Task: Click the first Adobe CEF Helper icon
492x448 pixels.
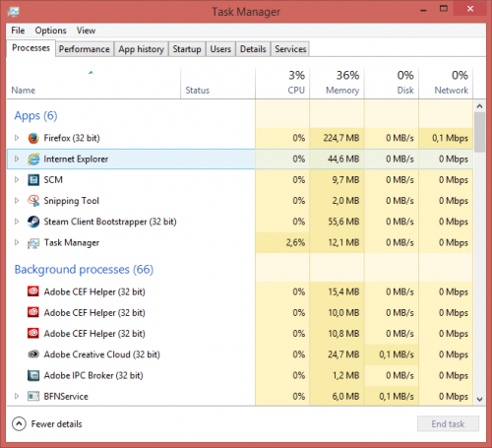Action: (33, 291)
